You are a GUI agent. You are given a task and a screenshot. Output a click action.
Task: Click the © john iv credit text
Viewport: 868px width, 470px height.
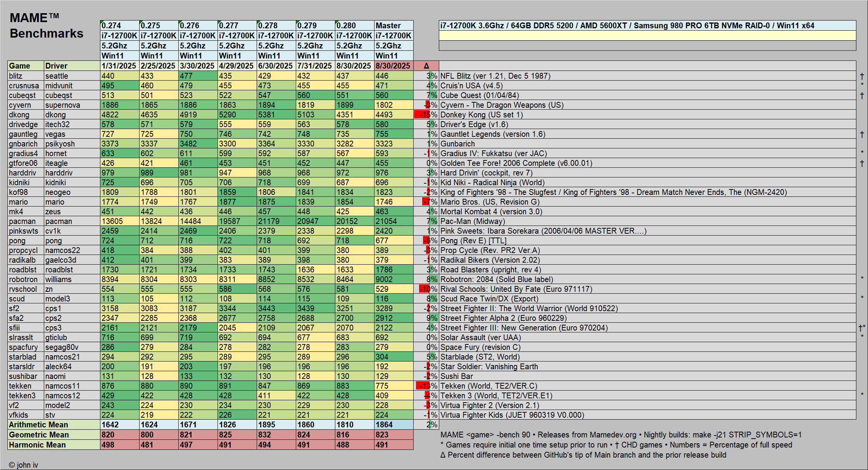coord(23,465)
